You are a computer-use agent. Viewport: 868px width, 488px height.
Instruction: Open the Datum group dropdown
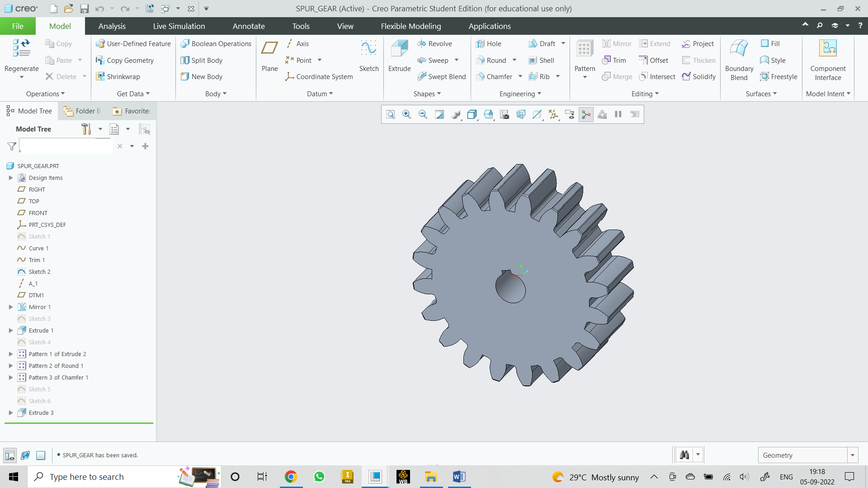[x=320, y=94]
